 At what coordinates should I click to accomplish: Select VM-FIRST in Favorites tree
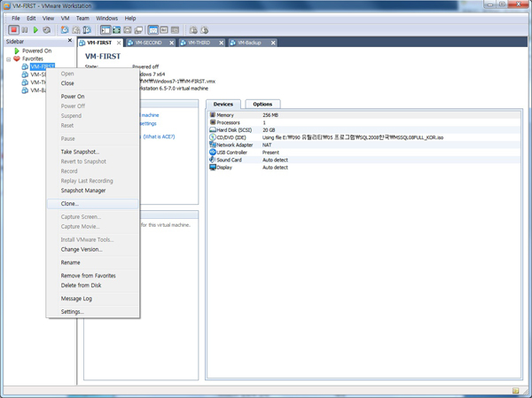[x=43, y=66]
